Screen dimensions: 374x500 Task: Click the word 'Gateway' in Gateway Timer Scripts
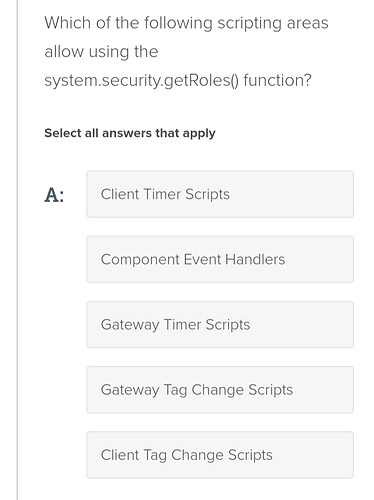pyautogui.click(x=130, y=325)
